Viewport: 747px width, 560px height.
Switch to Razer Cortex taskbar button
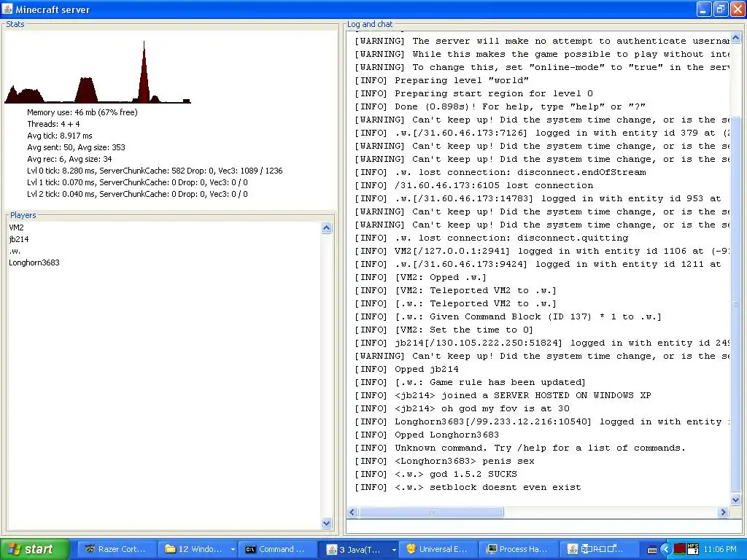117,549
